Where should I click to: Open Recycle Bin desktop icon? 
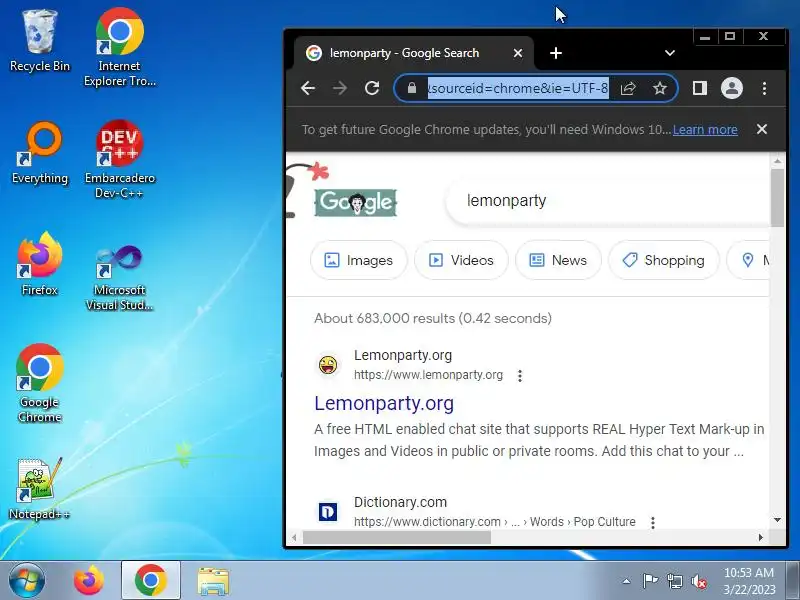tap(39, 41)
